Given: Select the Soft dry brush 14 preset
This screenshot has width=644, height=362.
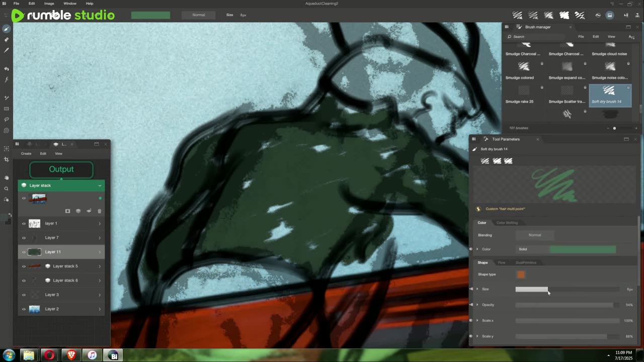Looking at the screenshot, I should 610,95.
